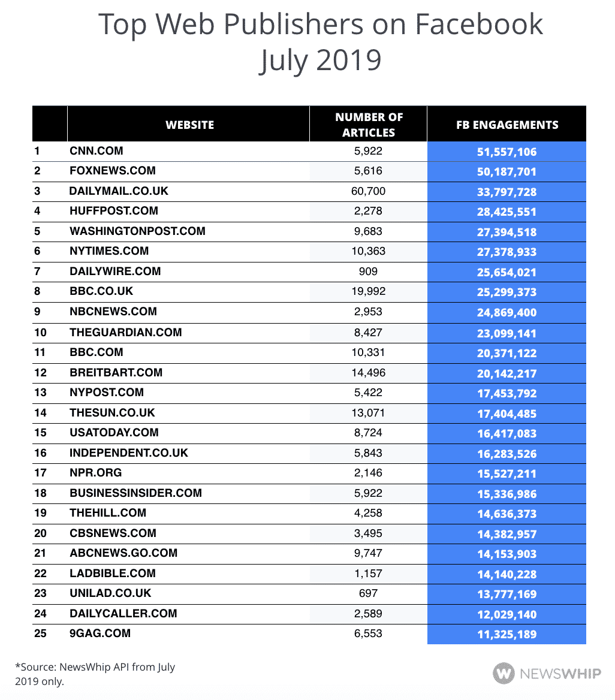
Task: Select the BREITBART.COM row name
Action: click(116, 372)
